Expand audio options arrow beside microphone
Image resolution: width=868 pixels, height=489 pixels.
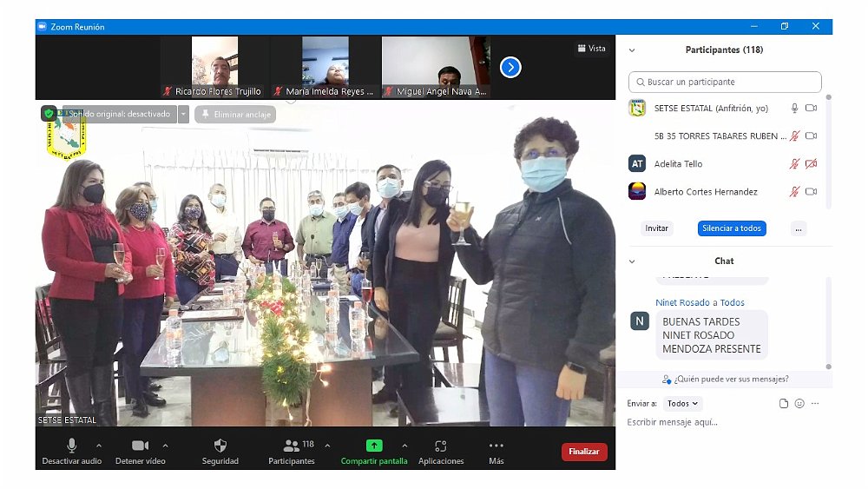99,446
